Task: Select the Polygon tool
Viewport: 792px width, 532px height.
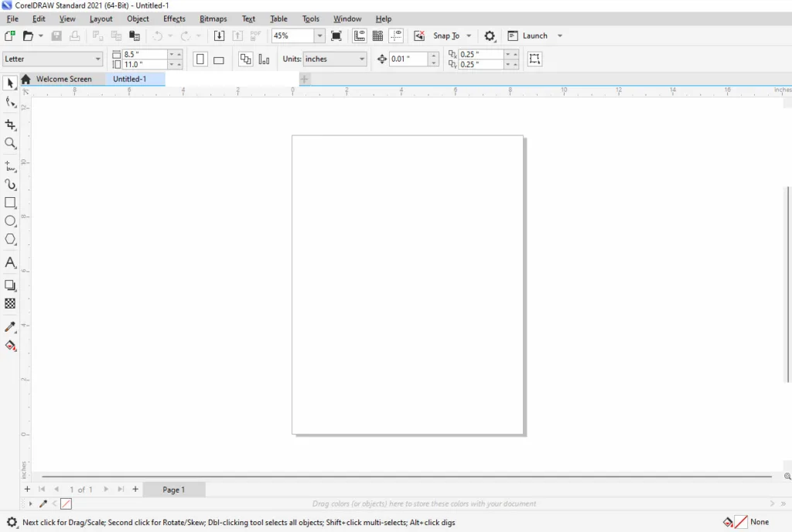Action: [x=10, y=239]
